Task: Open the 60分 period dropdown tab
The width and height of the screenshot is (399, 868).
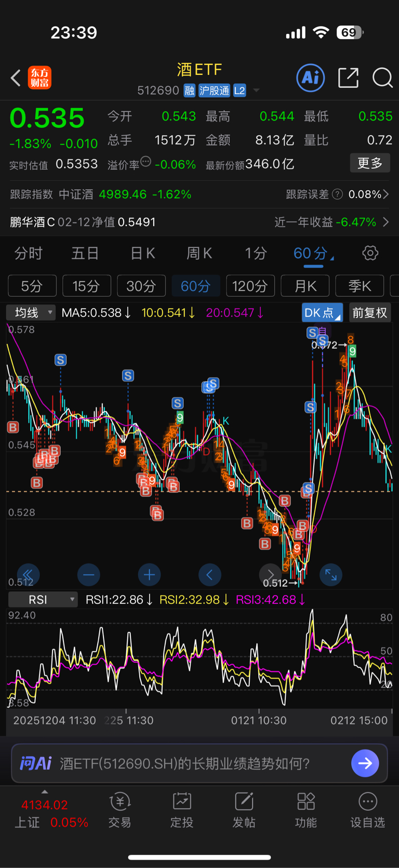Action: [313, 253]
